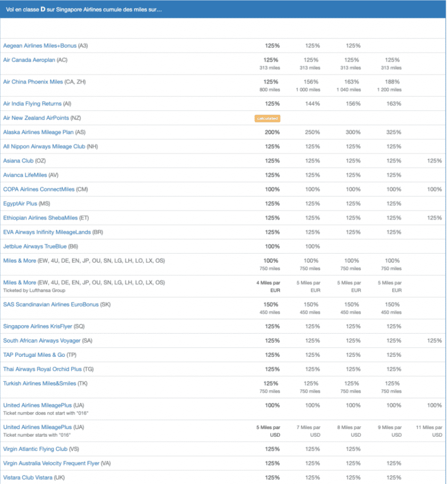Open Turkish Airlines Miles&Smiles link
448x484 pixels.
[40, 383]
